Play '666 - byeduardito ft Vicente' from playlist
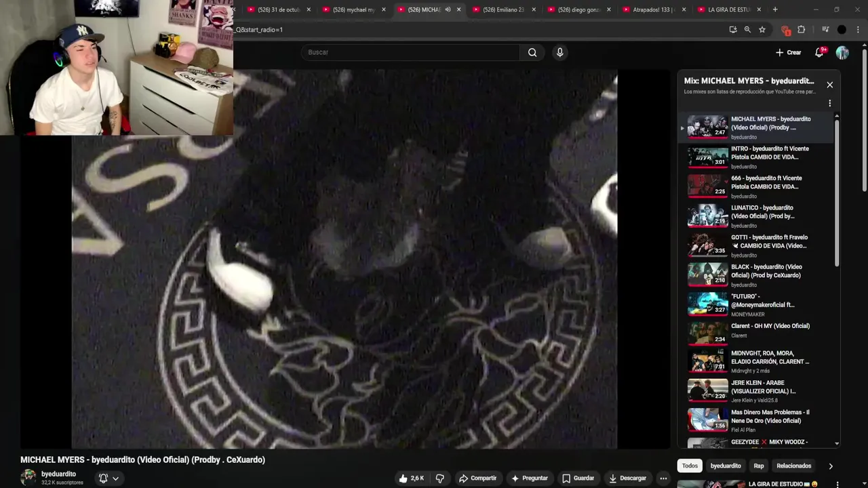868x488 pixels. click(x=757, y=186)
